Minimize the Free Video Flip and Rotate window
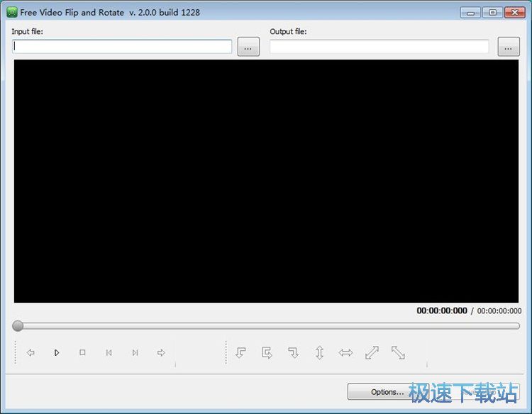This screenshot has width=532, height=414. 470,13
